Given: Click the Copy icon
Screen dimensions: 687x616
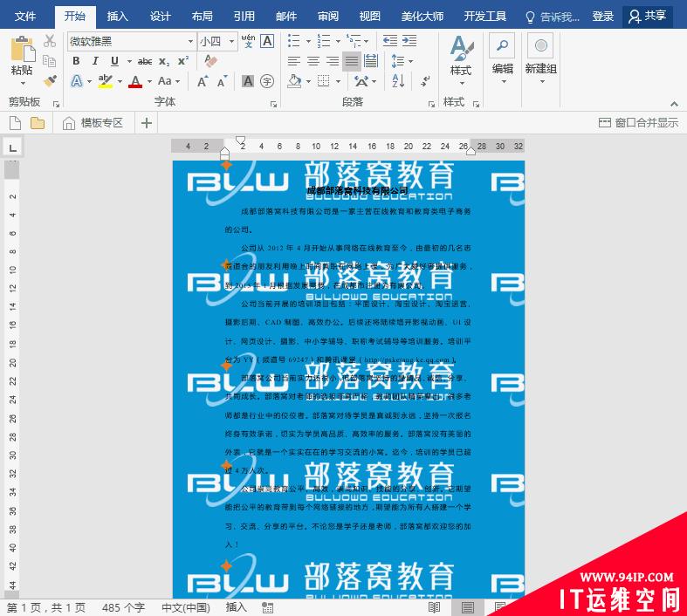Looking at the screenshot, I should pyautogui.click(x=50, y=61).
